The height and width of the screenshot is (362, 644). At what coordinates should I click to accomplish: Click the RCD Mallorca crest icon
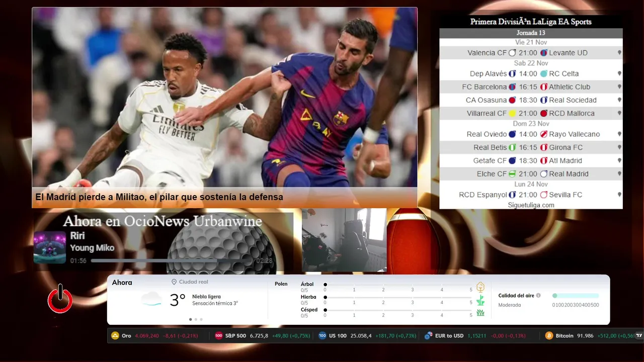pyautogui.click(x=544, y=114)
